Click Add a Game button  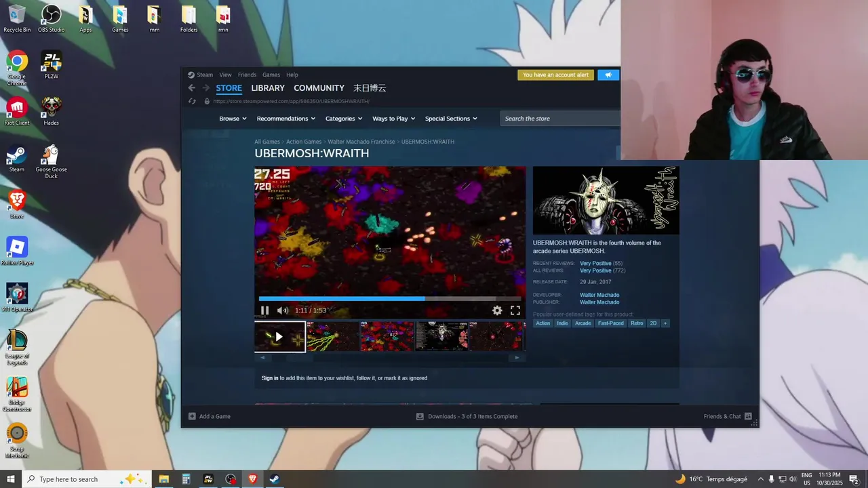click(x=210, y=416)
